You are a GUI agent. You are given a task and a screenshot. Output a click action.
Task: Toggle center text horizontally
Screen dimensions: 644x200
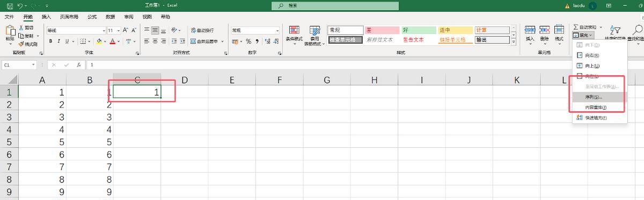(x=155, y=41)
